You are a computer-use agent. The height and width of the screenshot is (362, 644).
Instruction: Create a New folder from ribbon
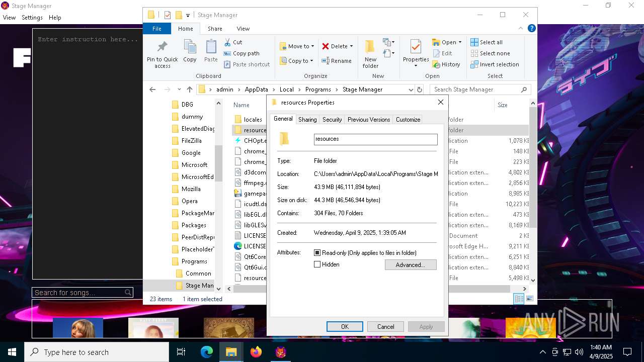370,53
